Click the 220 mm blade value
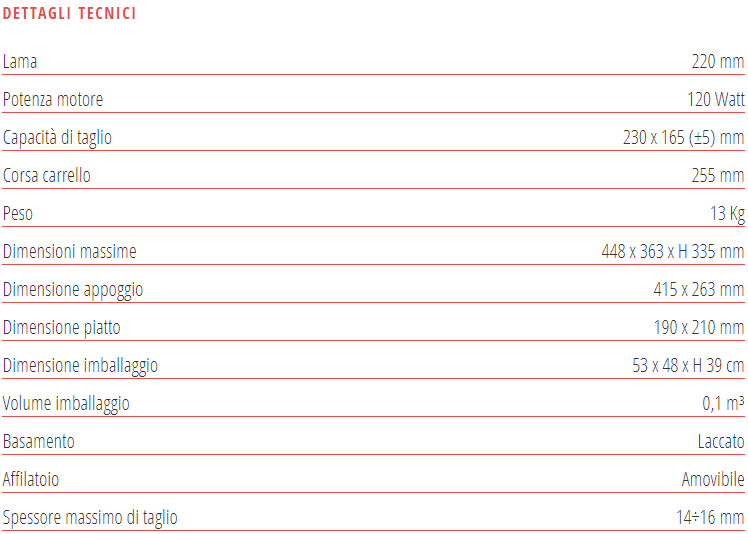This screenshot has width=748, height=534. [717, 62]
